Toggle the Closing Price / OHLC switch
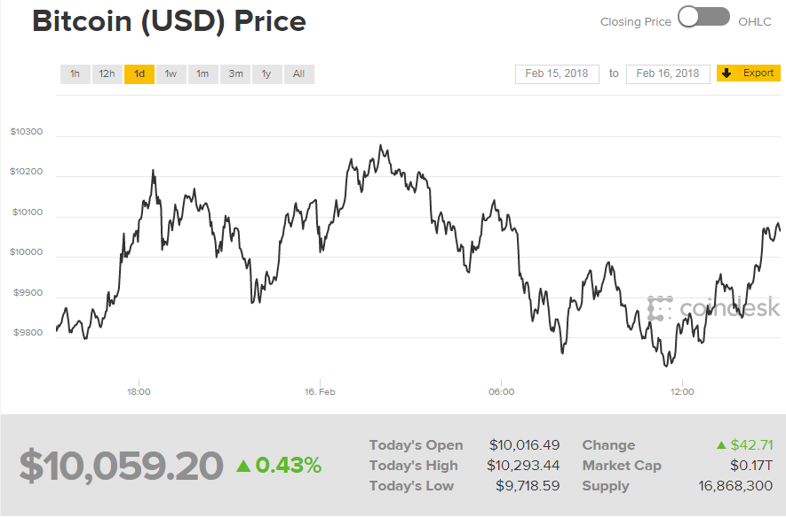The image size is (786, 517). click(704, 17)
